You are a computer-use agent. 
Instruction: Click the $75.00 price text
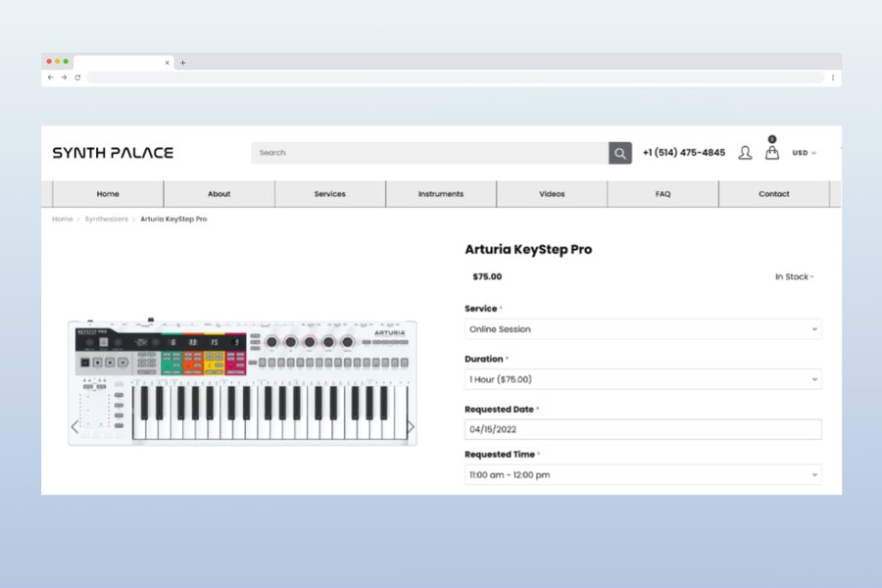487,276
